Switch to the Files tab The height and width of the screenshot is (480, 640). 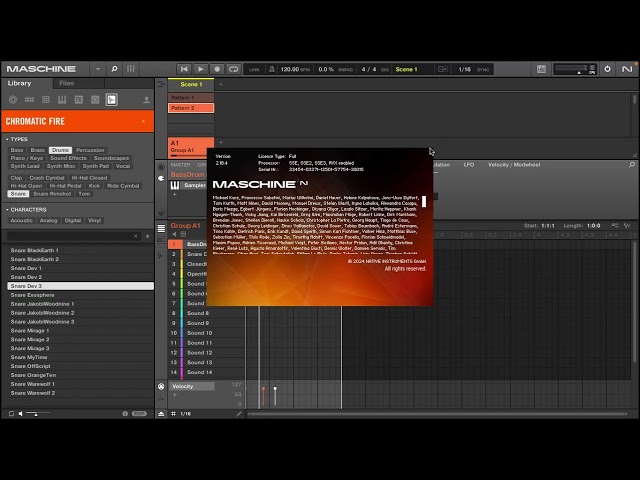point(67,83)
